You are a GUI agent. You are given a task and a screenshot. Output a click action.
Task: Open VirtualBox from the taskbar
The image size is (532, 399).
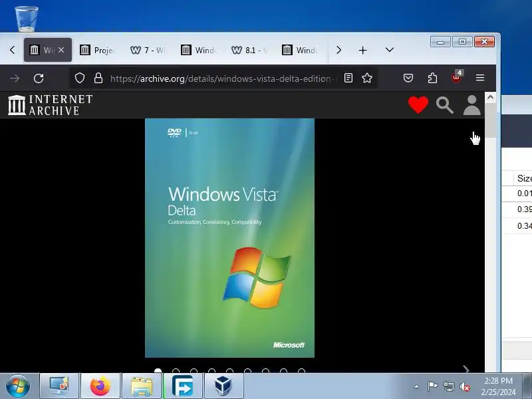tap(224, 386)
